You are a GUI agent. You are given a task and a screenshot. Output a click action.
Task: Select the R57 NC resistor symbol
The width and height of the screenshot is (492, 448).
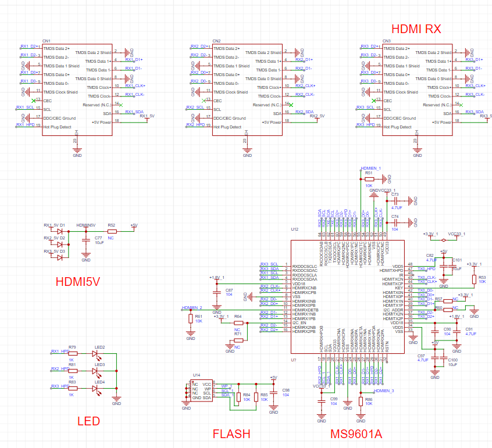point(448,301)
